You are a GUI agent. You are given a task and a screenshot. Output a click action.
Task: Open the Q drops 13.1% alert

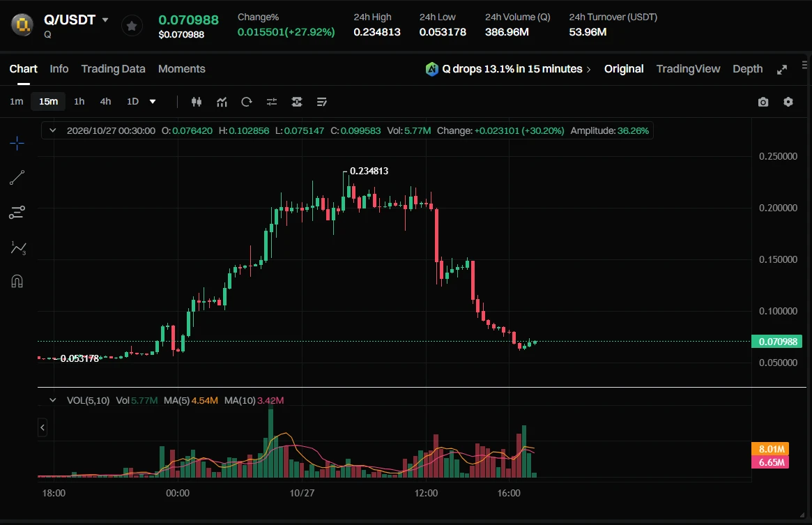508,69
